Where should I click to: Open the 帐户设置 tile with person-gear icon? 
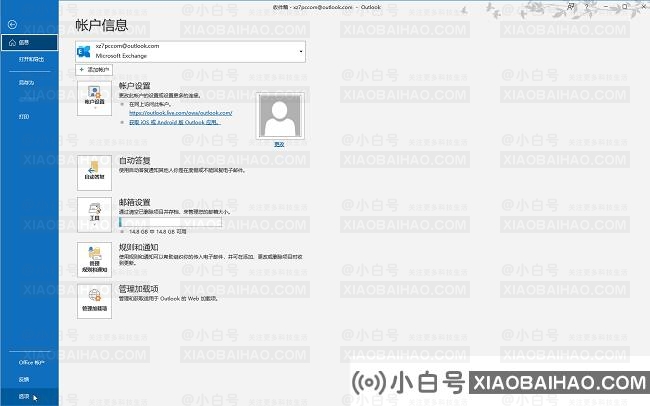pyautogui.click(x=95, y=98)
